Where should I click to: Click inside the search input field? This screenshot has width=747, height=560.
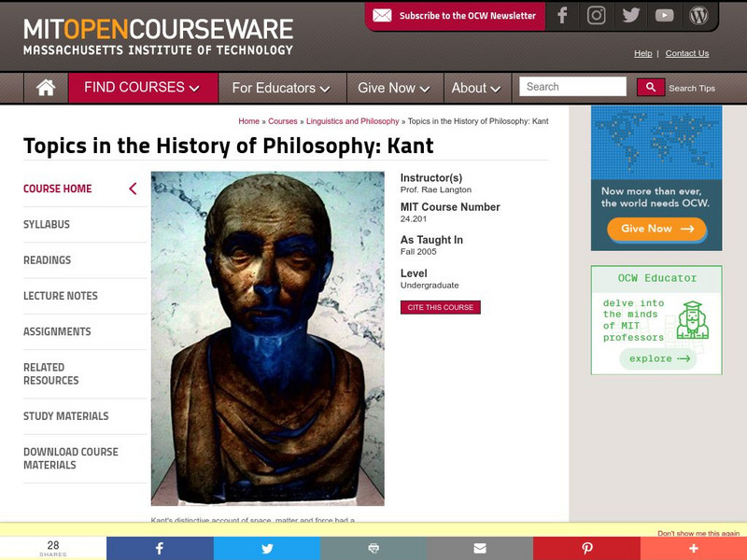pos(572,86)
